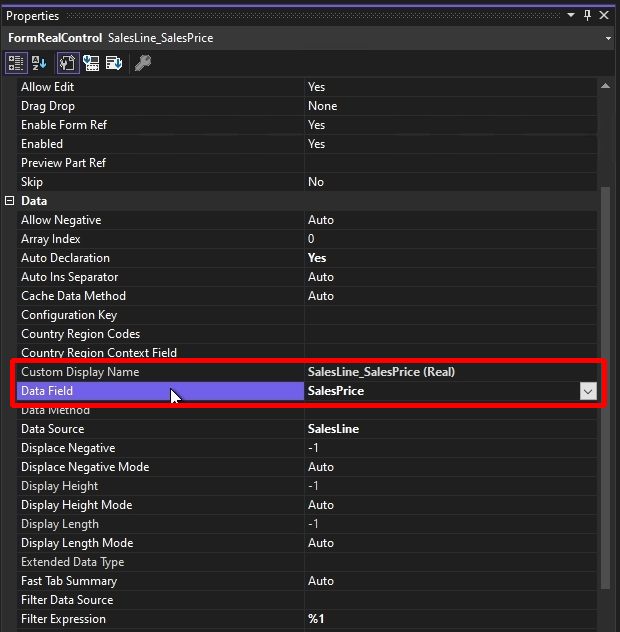
Task: Click the fifth toolbar icon with blue arrow
Action: [x=114, y=63]
